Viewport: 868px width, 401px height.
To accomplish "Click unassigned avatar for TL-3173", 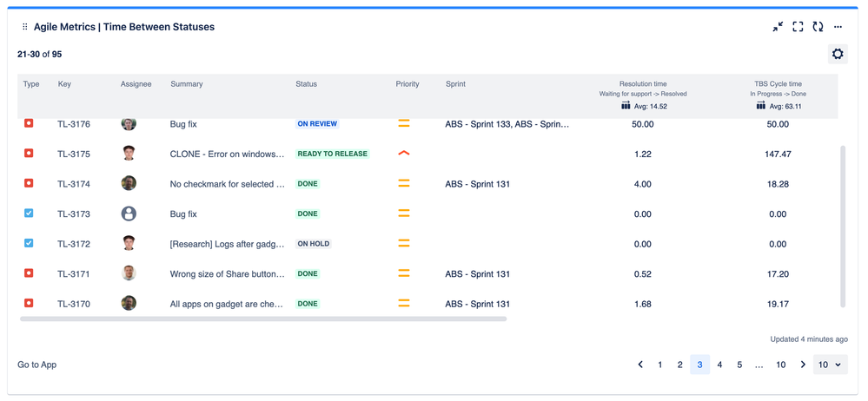I will tap(129, 214).
